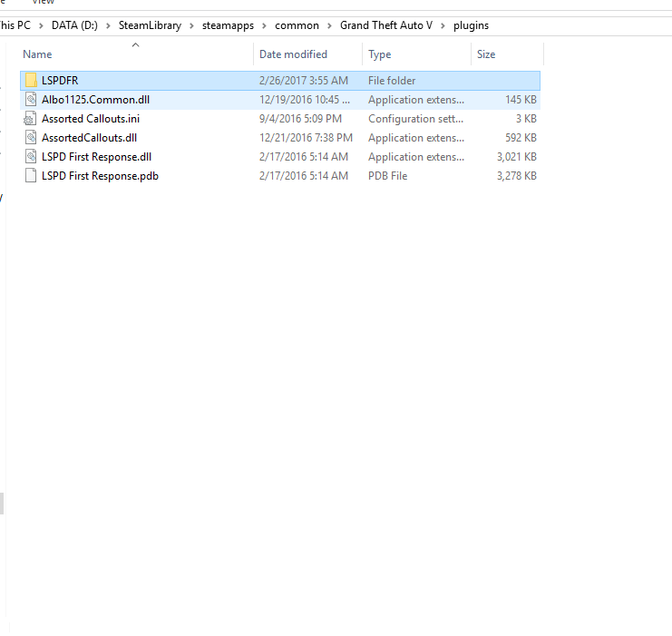The height and width of the screenshot is (636, 672).
Task: Navigate to DATA (D:) in breadcrumb
Action: click(x=74, y=25)
